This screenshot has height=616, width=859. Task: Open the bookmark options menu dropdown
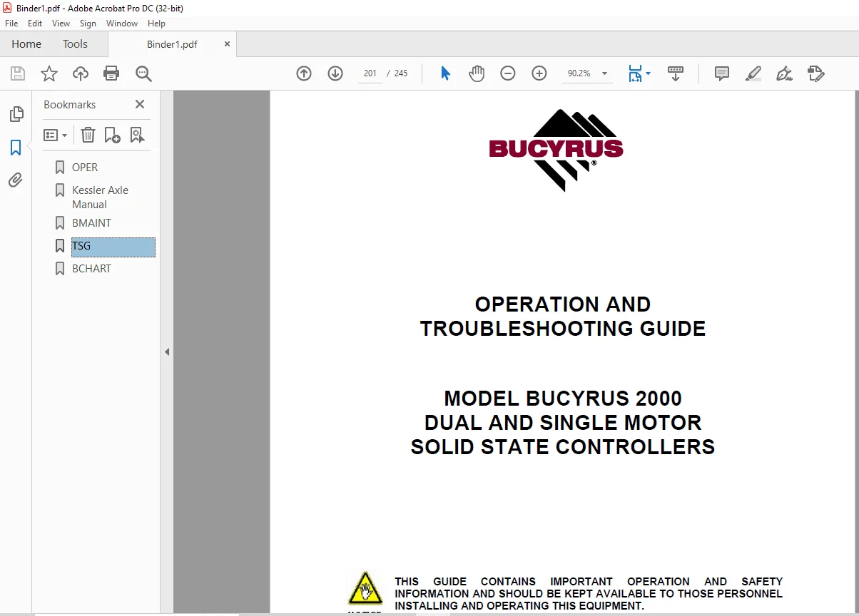point(56,135)
